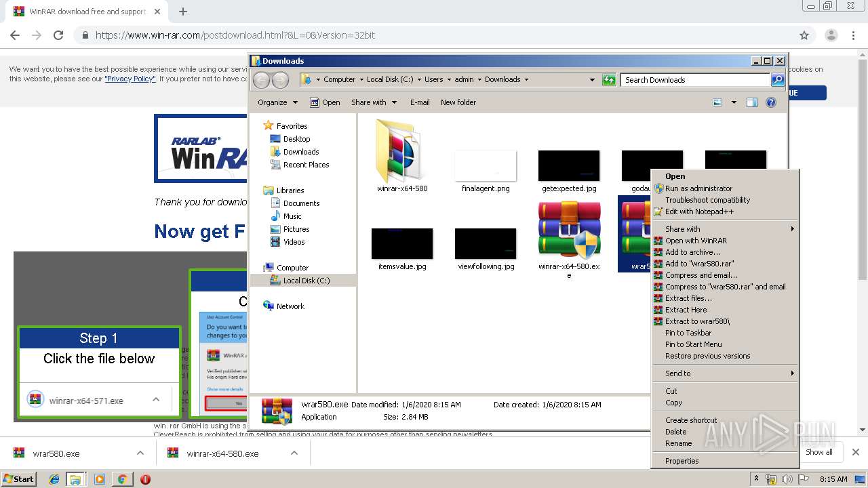Choose Add to "wrar580.rar"
Viewport: 868px width, 488px height.
coord(726,264)
